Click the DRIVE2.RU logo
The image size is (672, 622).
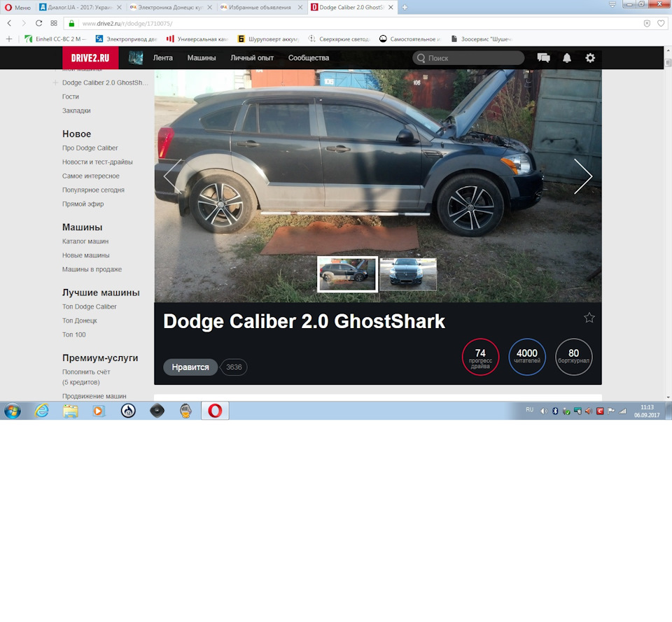coord(90,58)
